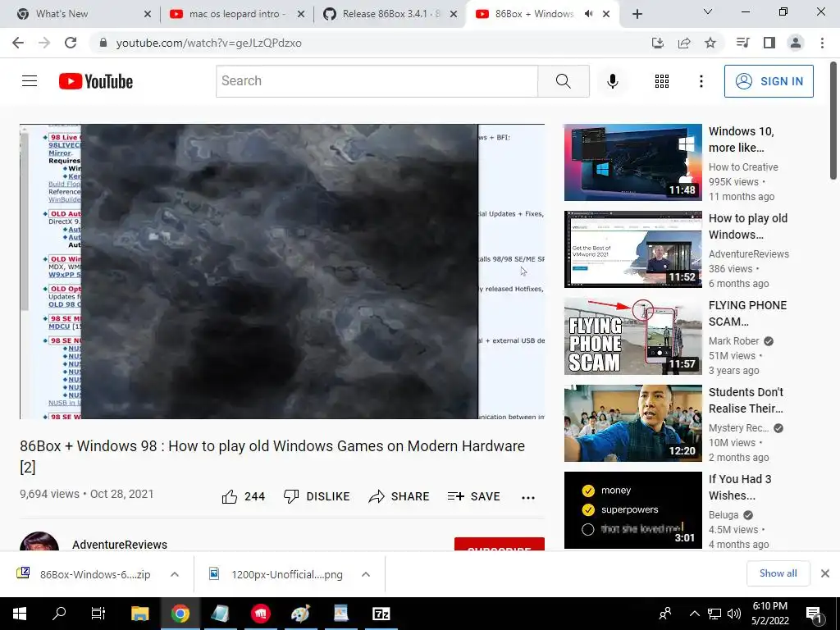Open Windows taskbar search
Viewport: 840px width, 630px height.
tap(59, 614)
